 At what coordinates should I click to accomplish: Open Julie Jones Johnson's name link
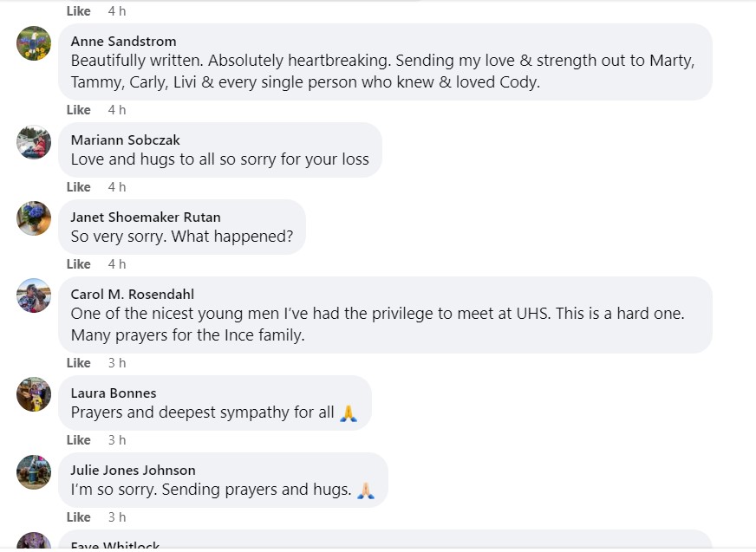(x=133, y=471)
